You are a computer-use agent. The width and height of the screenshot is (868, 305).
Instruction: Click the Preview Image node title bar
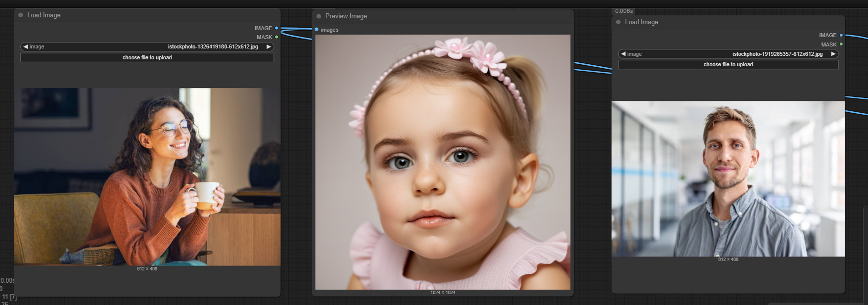(443, 16)
